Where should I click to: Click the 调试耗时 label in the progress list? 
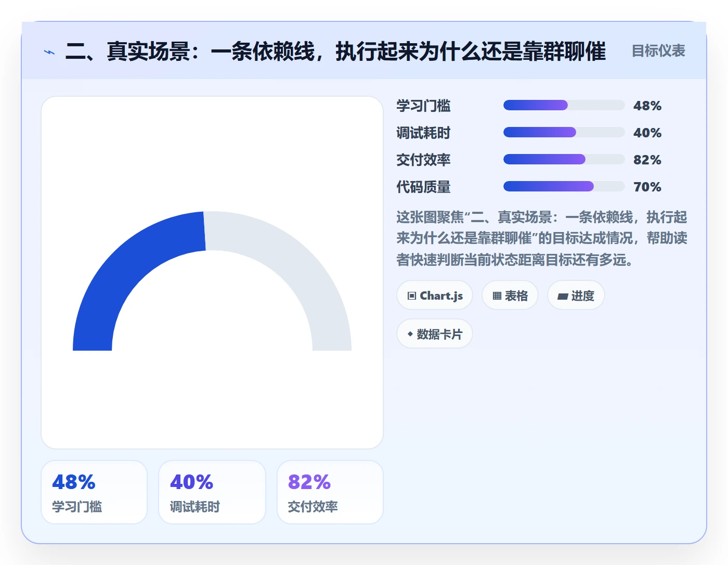[x=423, y=133]
